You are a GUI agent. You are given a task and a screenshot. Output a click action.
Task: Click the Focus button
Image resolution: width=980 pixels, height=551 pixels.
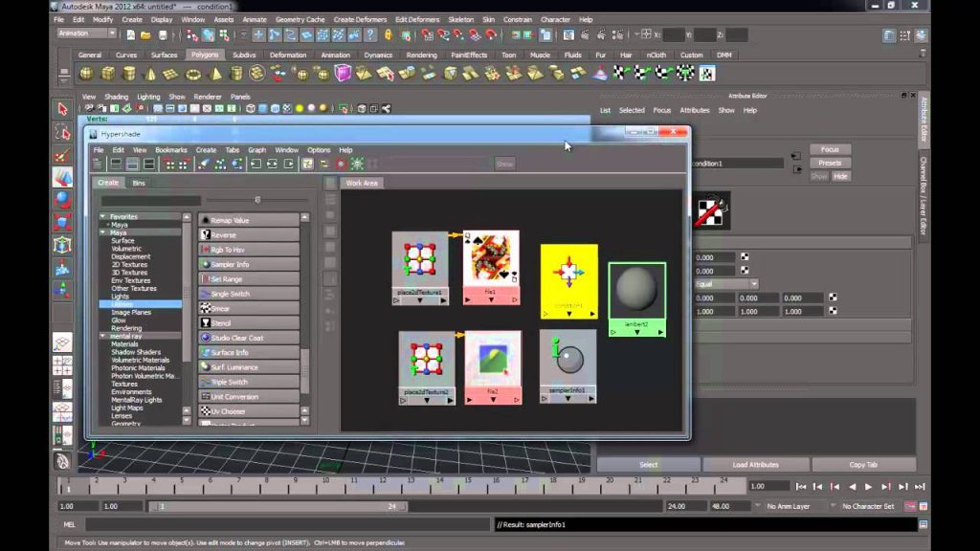830,149
